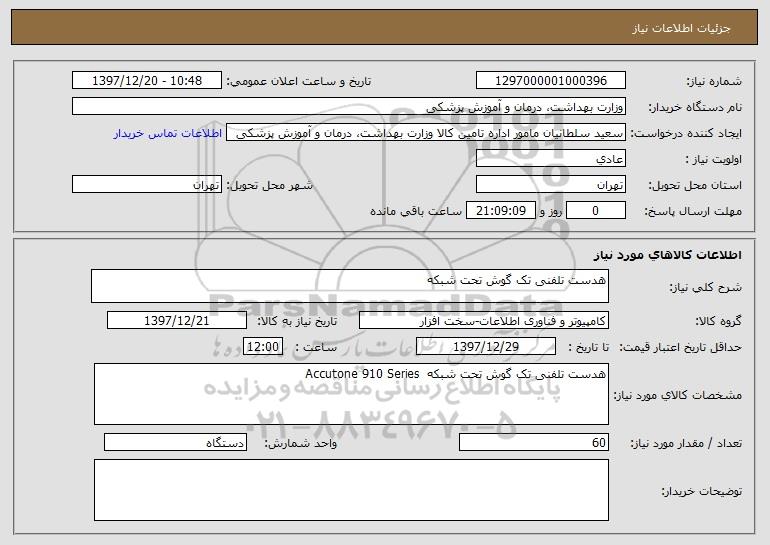Click the remaining time field 21:09:09
This screenshot has width=770, height=545.
pyautogui.click(x=500, y=211)
